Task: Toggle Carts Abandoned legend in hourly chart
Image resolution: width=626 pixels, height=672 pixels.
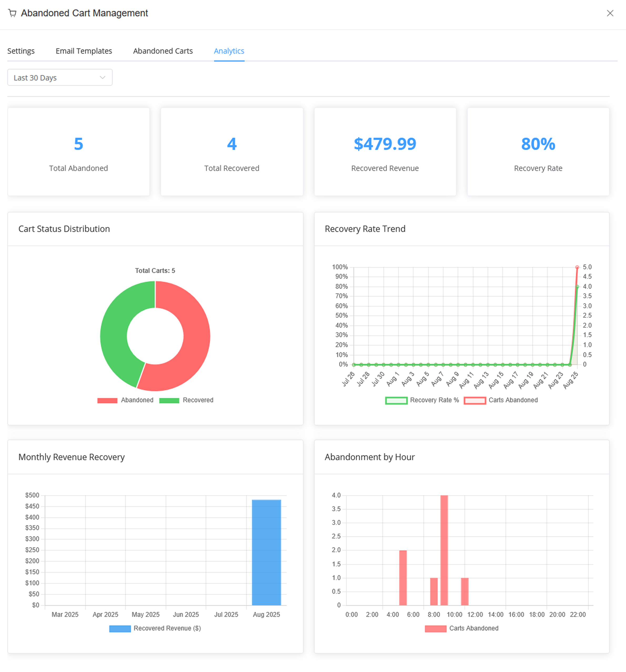Action: point(473,628)
